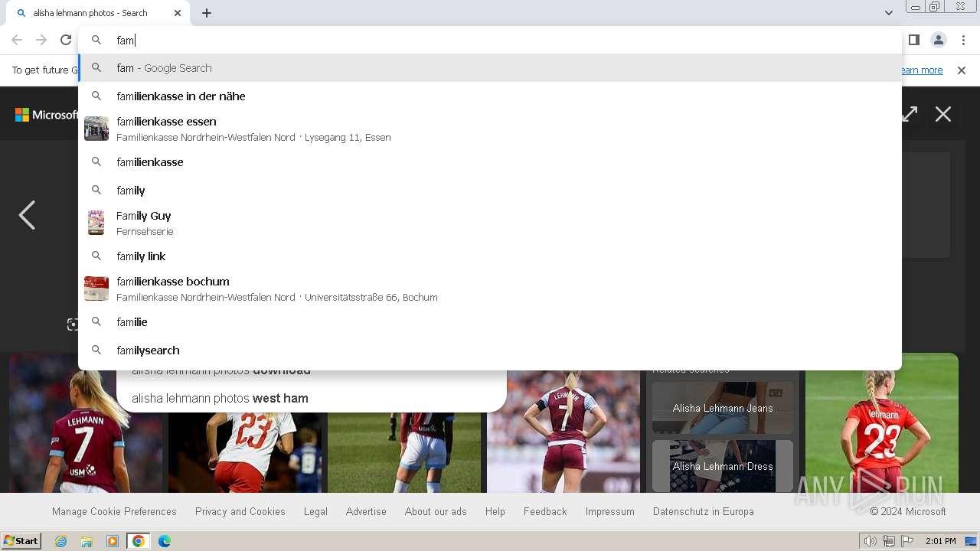Open Manage Cookie Preferences link
This screenshot has width=980, height=551.
[x=114, y=511]
